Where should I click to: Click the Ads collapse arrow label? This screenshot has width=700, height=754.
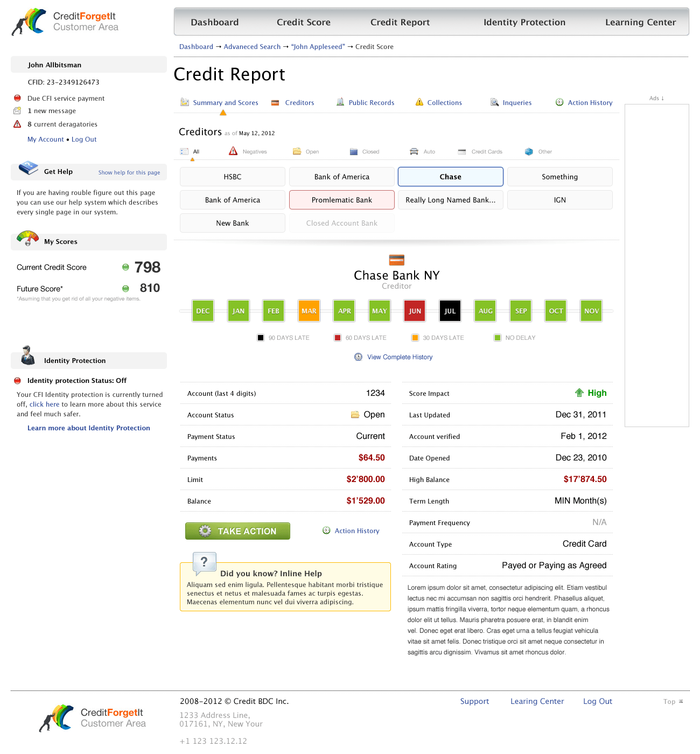pos(656,98)
